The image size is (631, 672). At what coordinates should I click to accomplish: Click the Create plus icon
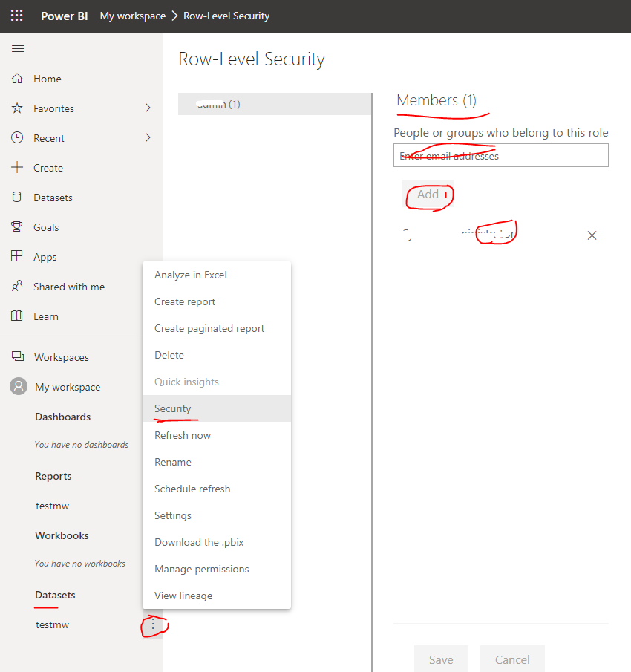point(17,167)
